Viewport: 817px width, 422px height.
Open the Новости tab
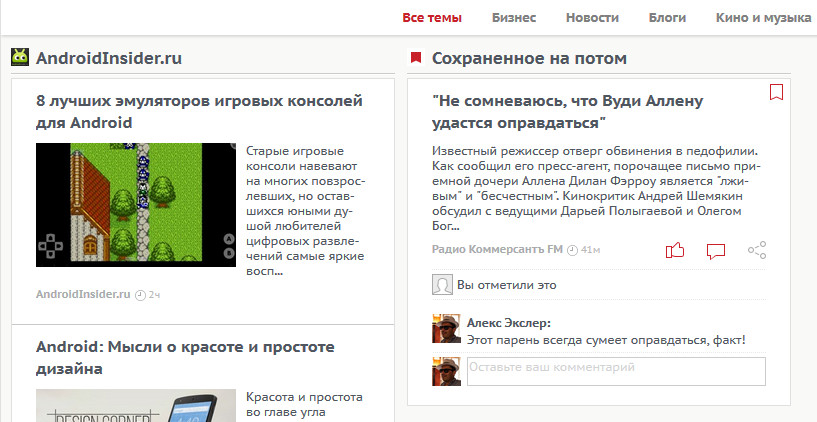click(x=592, y=18)
